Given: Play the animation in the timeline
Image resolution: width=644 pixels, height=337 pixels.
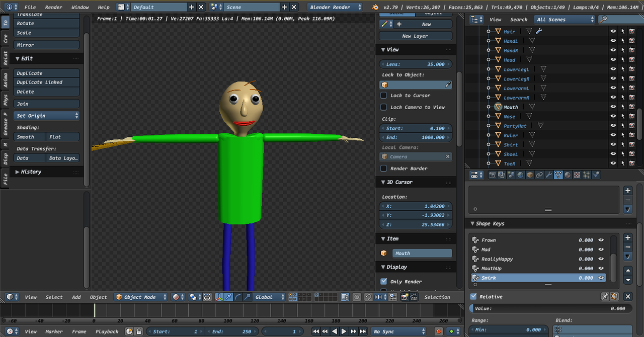Looking at the screenshot, I should (x=344, y=331).
